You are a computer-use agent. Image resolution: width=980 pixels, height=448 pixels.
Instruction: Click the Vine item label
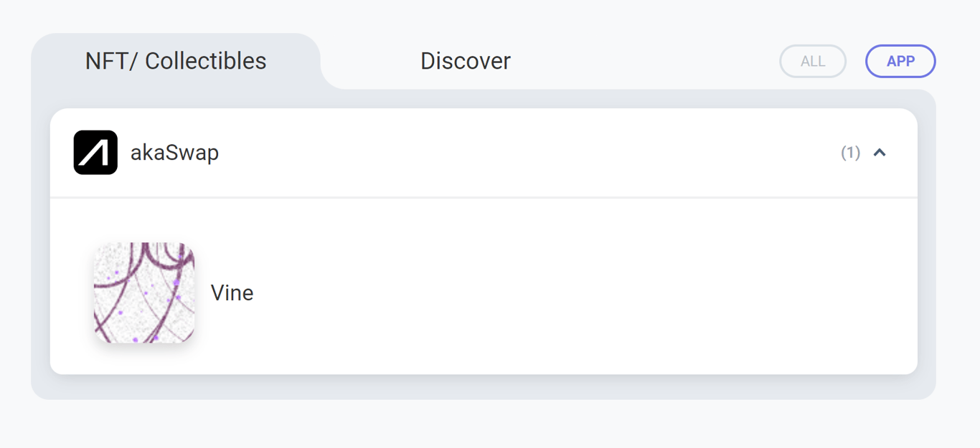click(232, 292)
